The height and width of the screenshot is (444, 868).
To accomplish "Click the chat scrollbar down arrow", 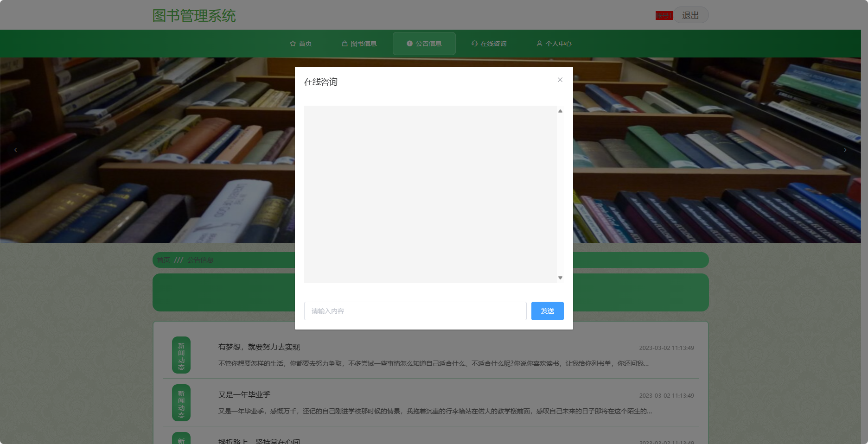I will pyautogui.click(x=560, y=278).
